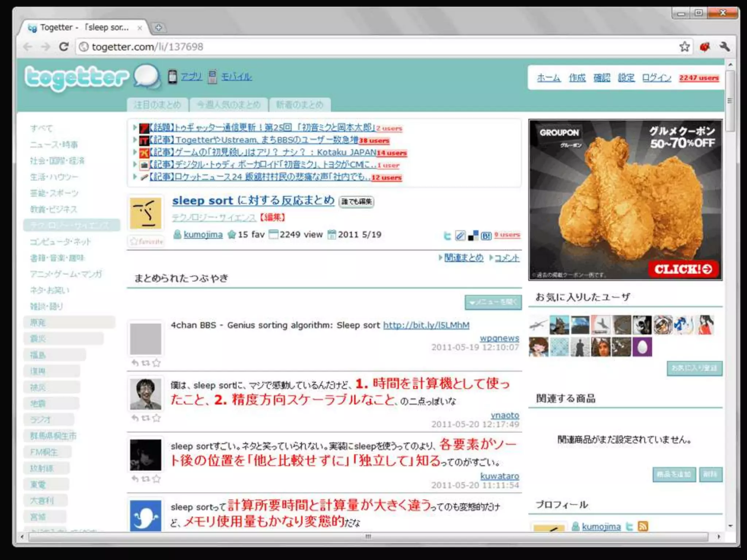Toggle the Favorite button below the summary thumbnail
The image size is (747, 560).
click(x=146, y=241)
